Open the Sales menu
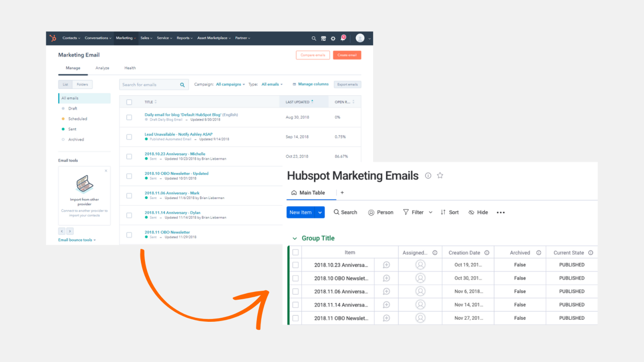This screenshot has width=644, height=362. 146,38
